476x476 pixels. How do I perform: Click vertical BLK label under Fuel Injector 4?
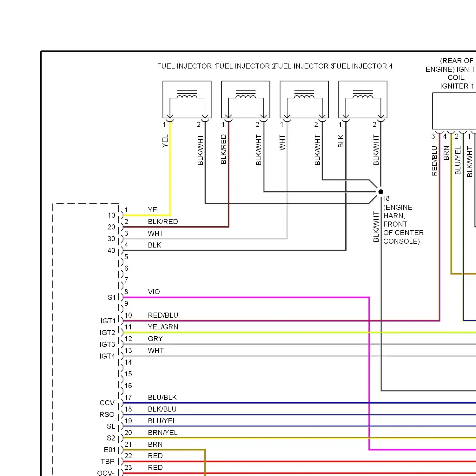click(x=341, y=141)
